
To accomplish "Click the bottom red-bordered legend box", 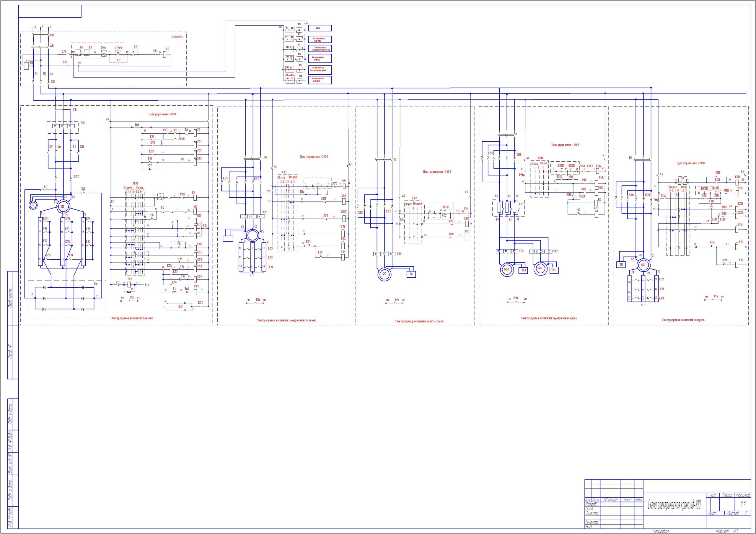I will click(320, 80).
